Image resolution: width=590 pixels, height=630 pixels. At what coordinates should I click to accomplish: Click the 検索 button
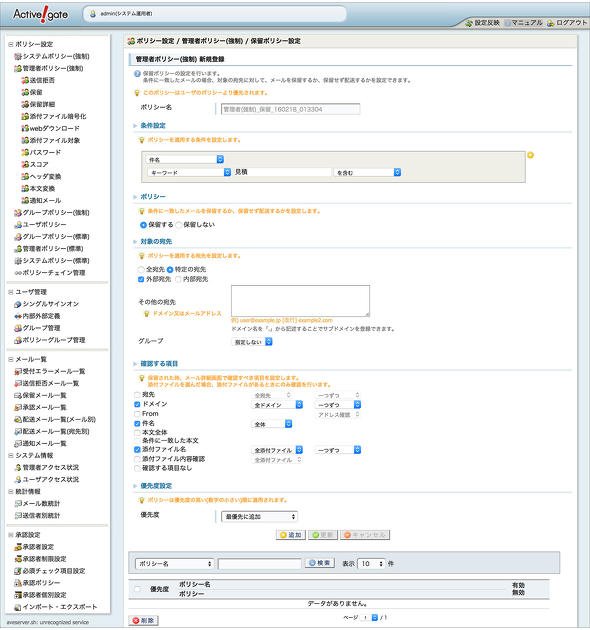(x=320, y=563)
